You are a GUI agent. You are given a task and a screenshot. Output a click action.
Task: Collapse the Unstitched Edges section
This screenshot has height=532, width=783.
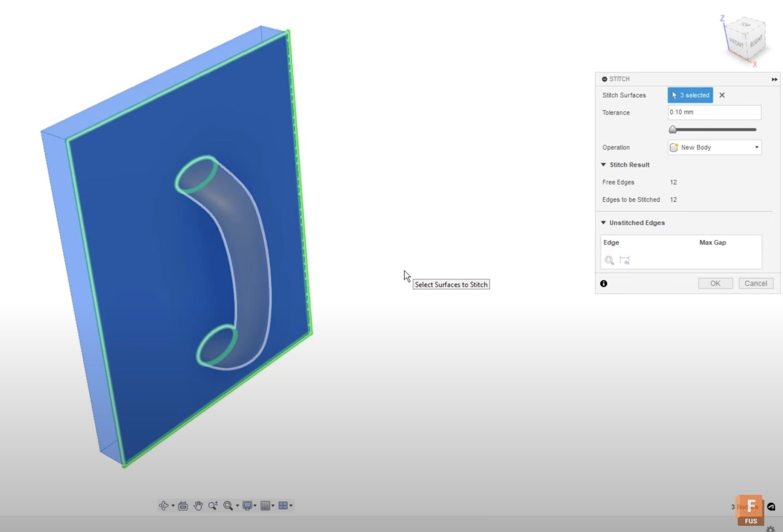[604, 223]
